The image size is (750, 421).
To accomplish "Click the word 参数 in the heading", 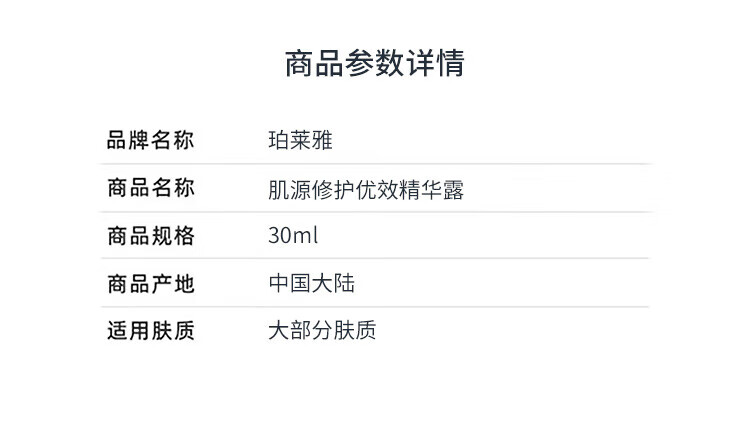I will 374,64.
